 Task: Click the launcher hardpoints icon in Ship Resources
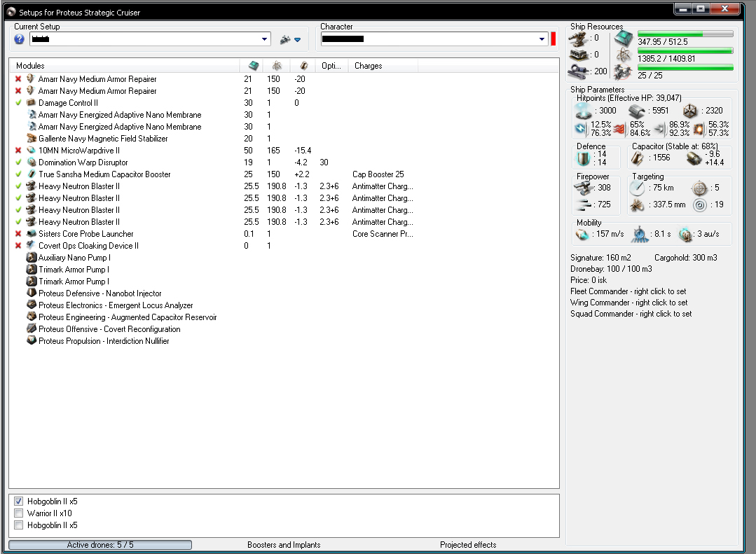coord(579,55)
